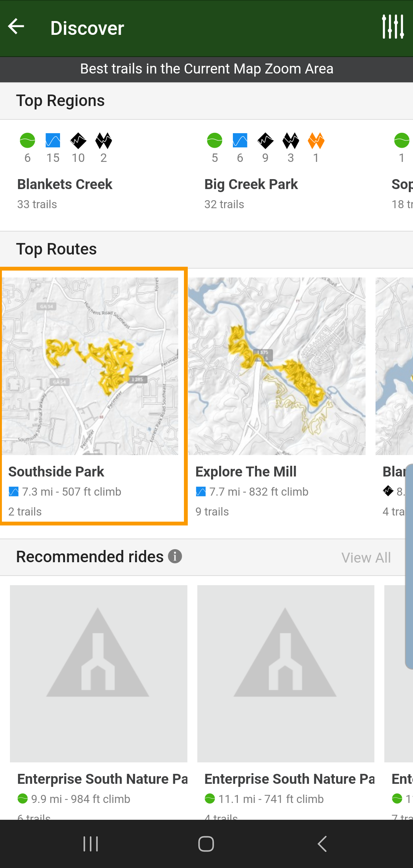Select Southside Park route map thumbnail
This screenshot has width=413, height=868.
tap(90, 366)
